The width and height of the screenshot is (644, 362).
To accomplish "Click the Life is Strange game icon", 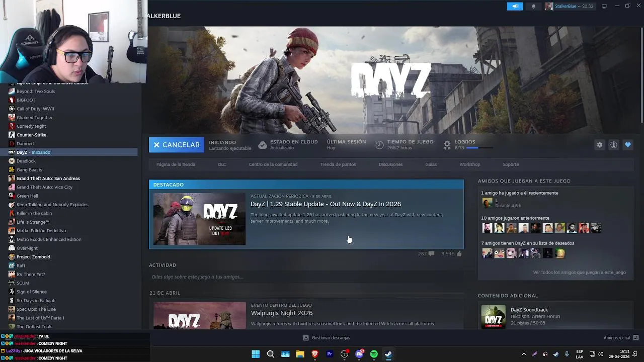I will click(x=12, y=222).
